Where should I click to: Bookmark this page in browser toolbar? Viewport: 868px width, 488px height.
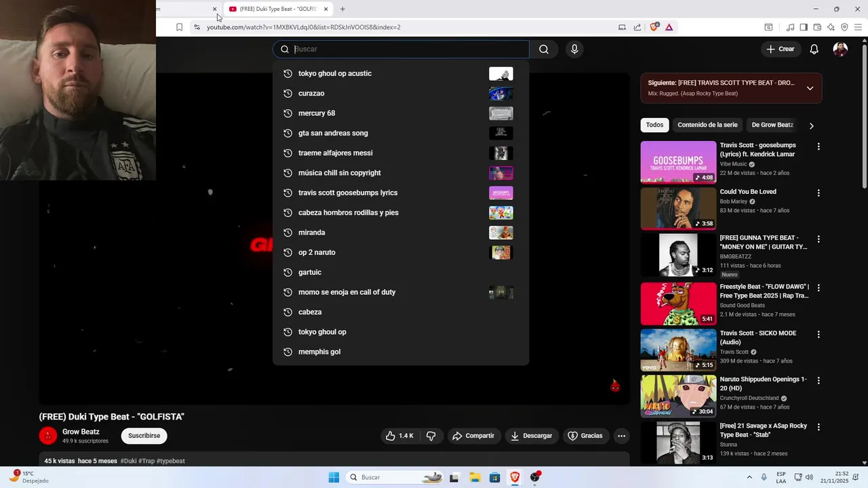(179, 27)
